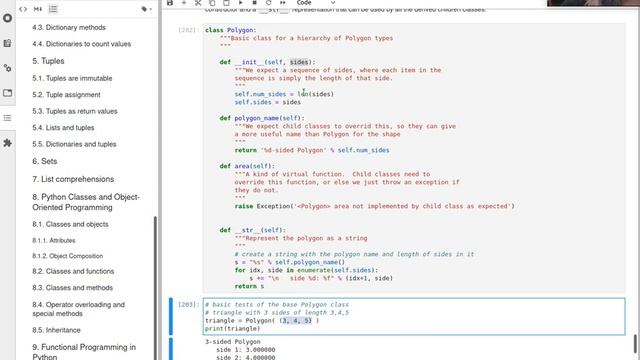
Task: Click the blue collapser bar of cell 203
Action: point(171,316)
